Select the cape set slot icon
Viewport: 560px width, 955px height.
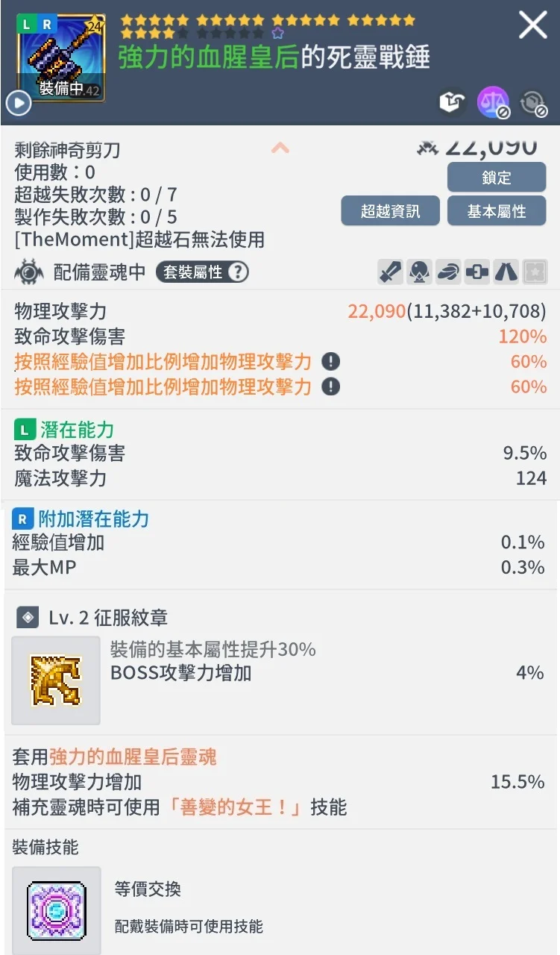click(x=448, y=272)
